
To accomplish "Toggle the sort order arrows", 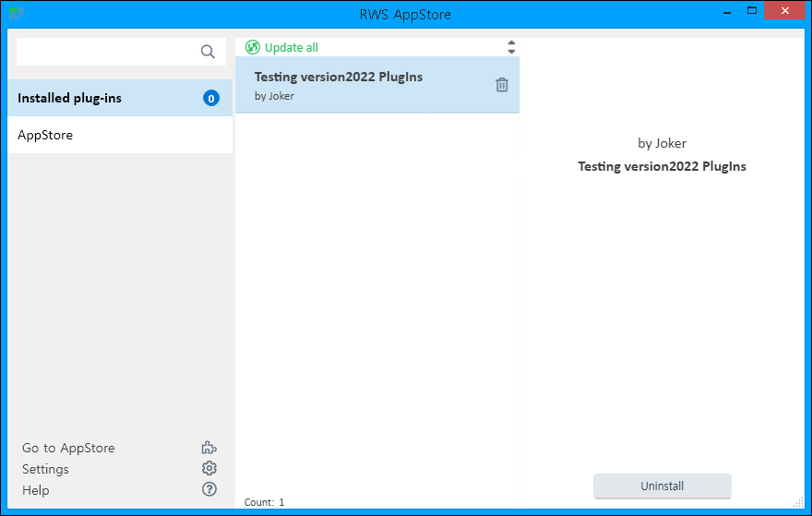I will pos(511,47).
